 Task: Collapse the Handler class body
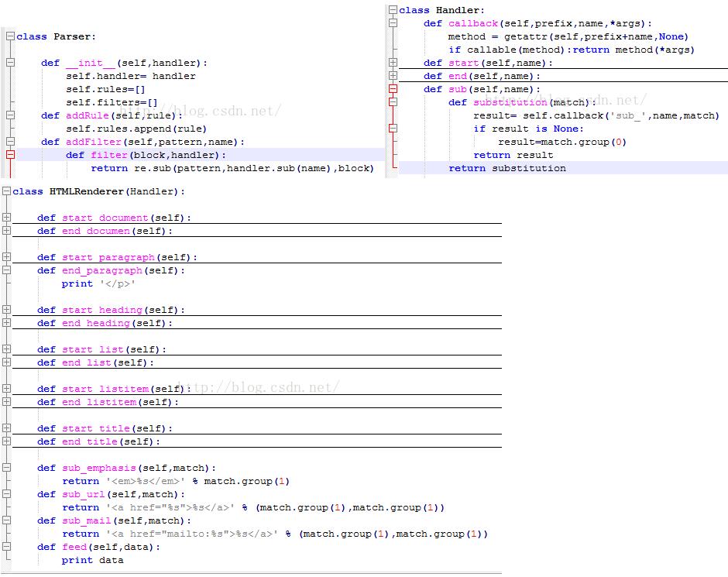393,9
